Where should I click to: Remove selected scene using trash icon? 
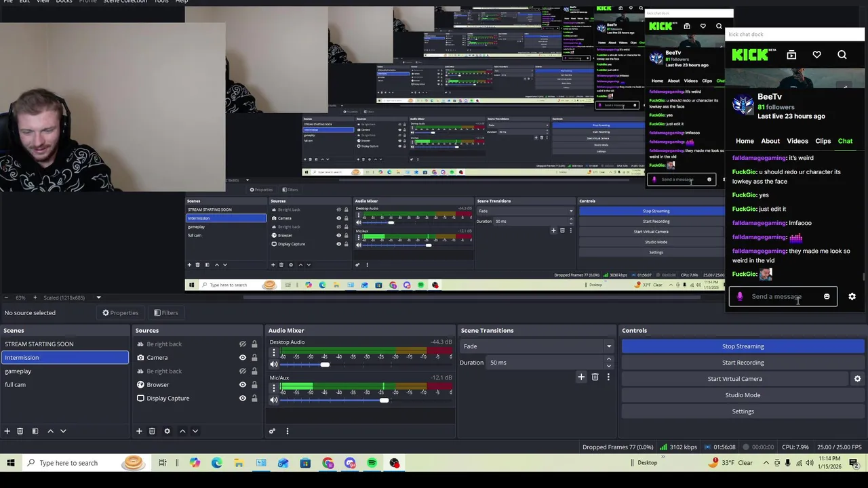point(20,431)
